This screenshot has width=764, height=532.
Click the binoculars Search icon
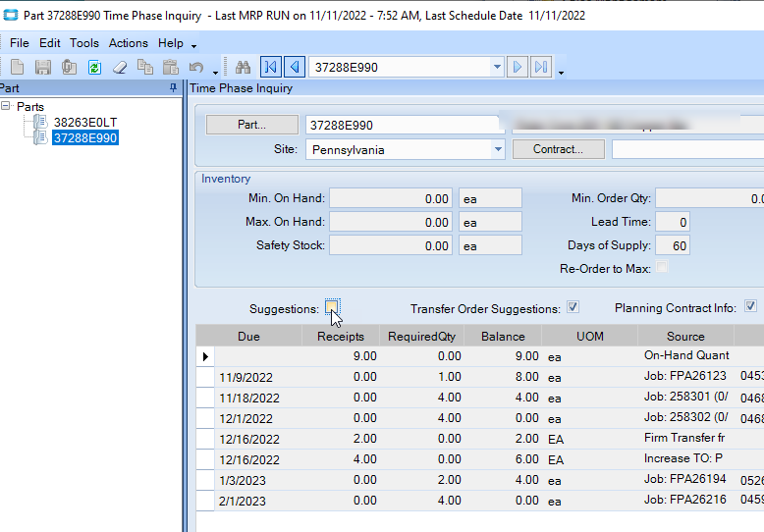tap(244, 67)
